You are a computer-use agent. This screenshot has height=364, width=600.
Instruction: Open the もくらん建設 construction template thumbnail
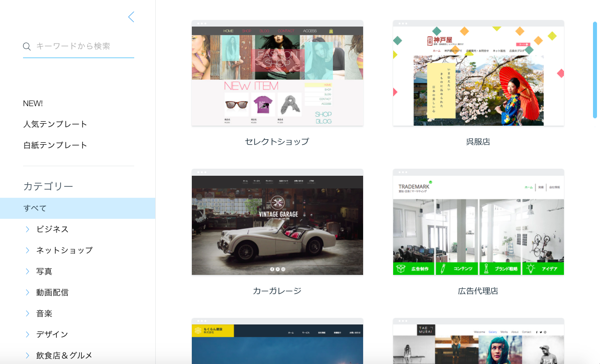[277, 341]
